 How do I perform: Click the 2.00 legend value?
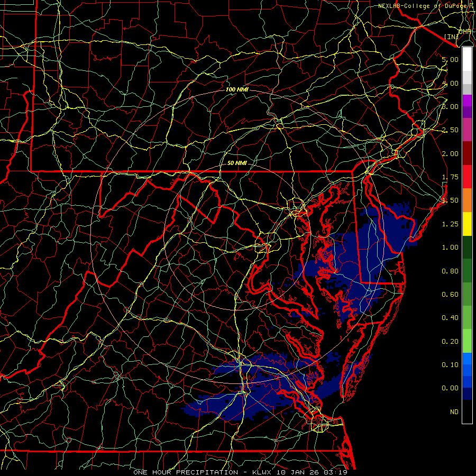450,153
